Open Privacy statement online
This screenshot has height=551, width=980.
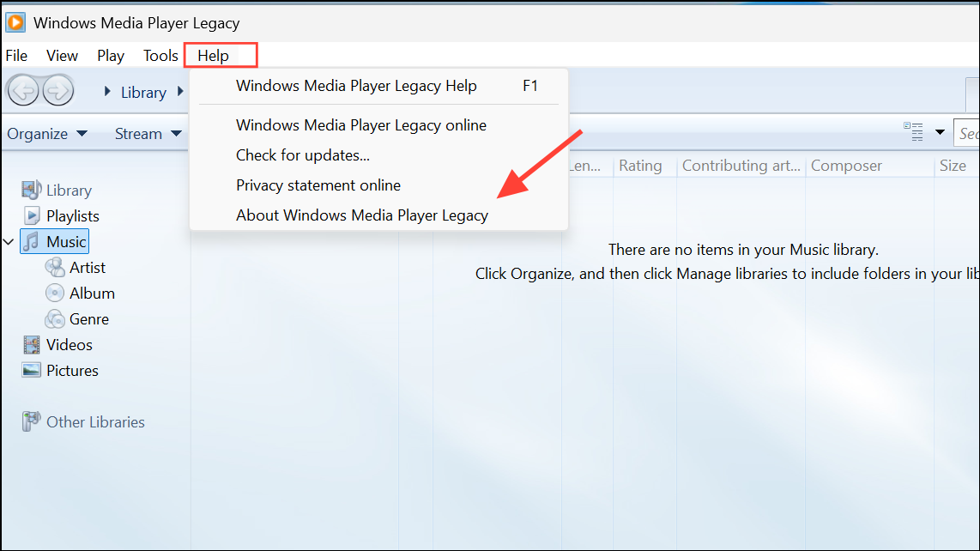point(378,185)
